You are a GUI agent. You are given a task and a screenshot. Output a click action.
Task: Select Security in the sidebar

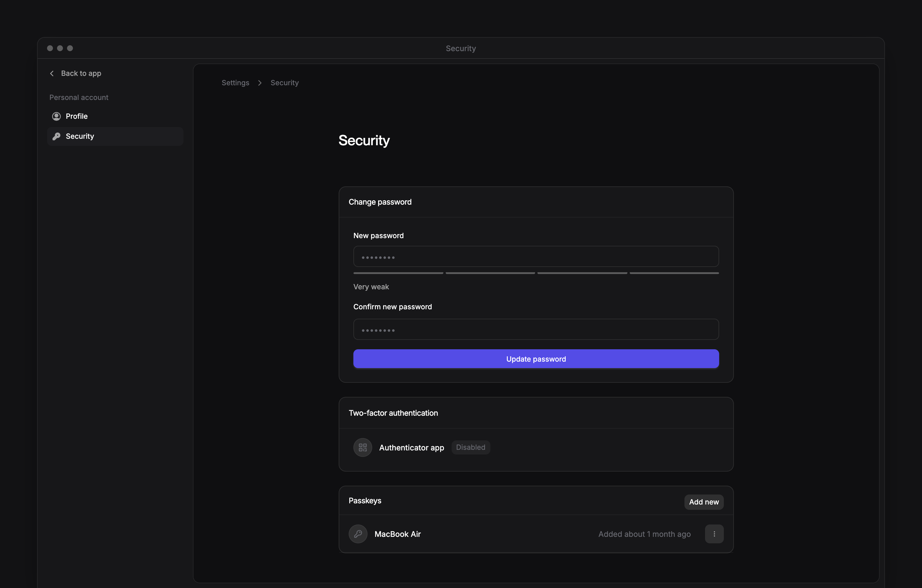115,136
